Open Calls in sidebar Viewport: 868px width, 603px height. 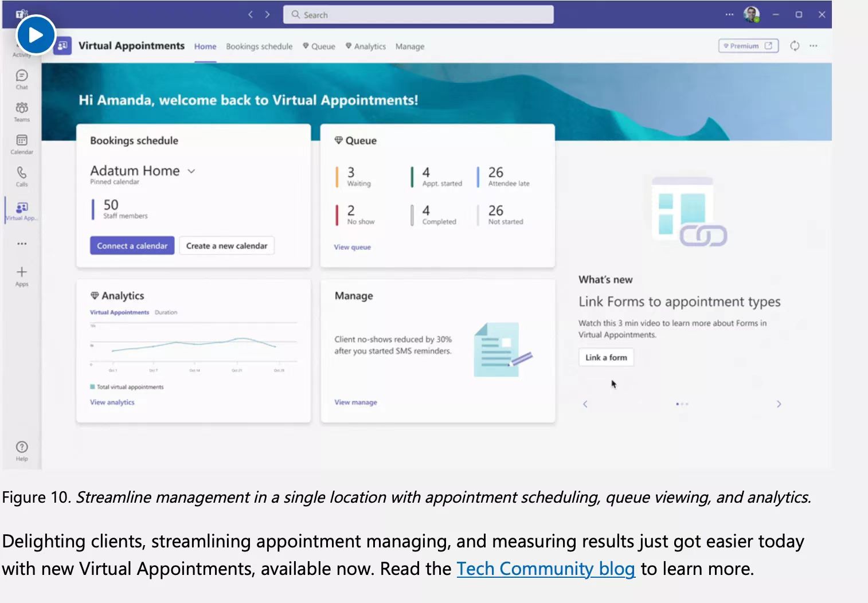[22, 177]
